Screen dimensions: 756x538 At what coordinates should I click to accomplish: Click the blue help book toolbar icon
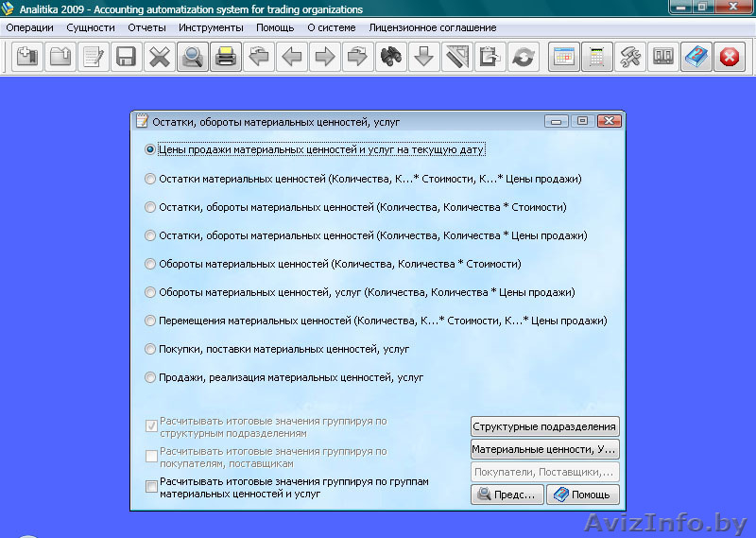[696, 58]
